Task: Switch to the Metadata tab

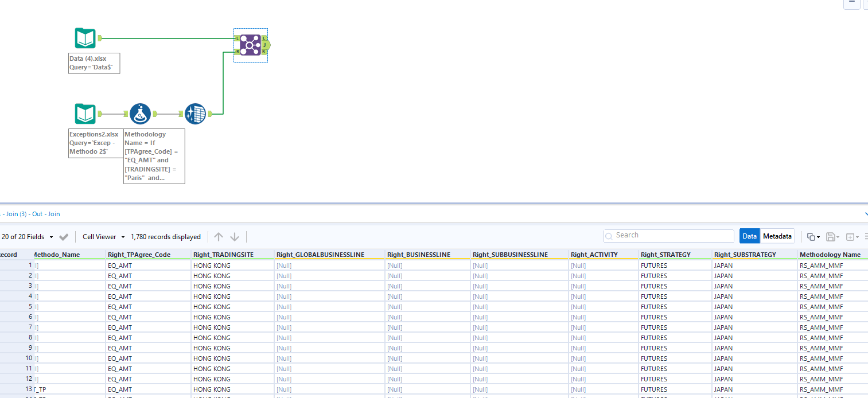Action: [x=777, y=236]
